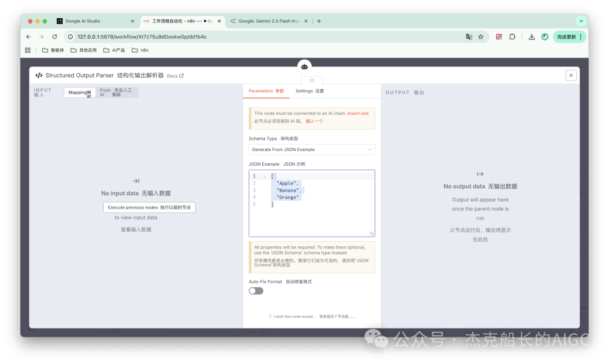Viewport: 609px width, 364px height.
Task: Close the Structured Output Parser dialog
Action: tap(571, 76)
